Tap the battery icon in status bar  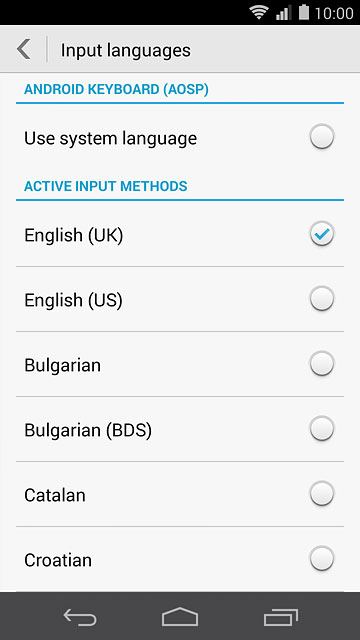304,12
